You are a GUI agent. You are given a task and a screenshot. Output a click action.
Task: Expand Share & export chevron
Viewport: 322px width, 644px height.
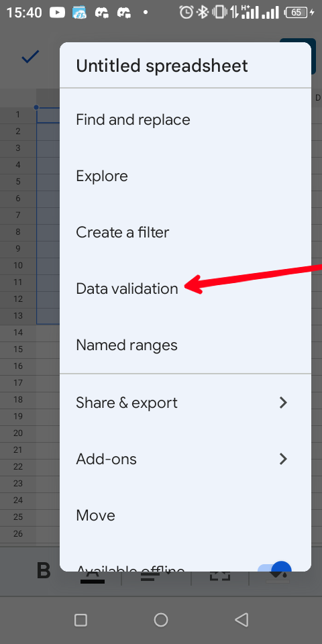[283, 402]
